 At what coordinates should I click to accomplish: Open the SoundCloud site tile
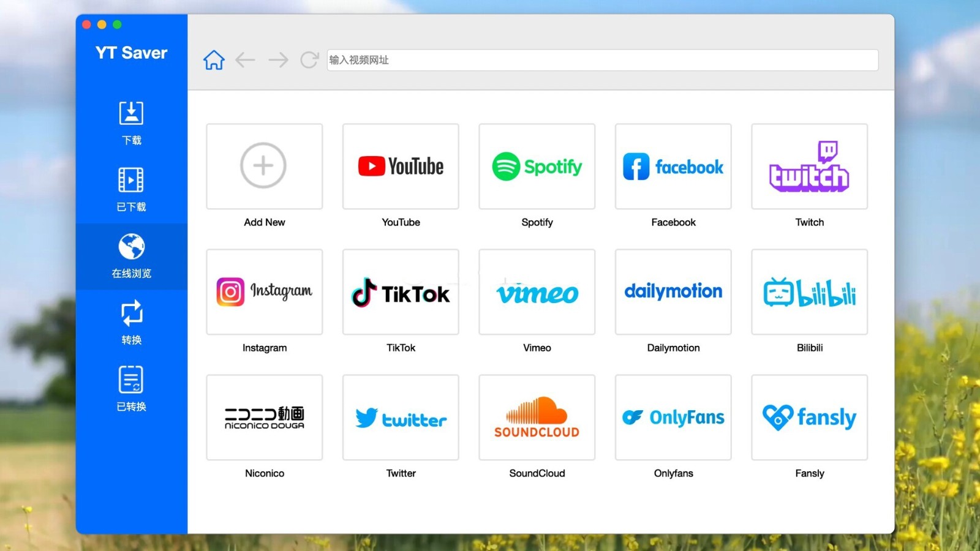point(537,418)
